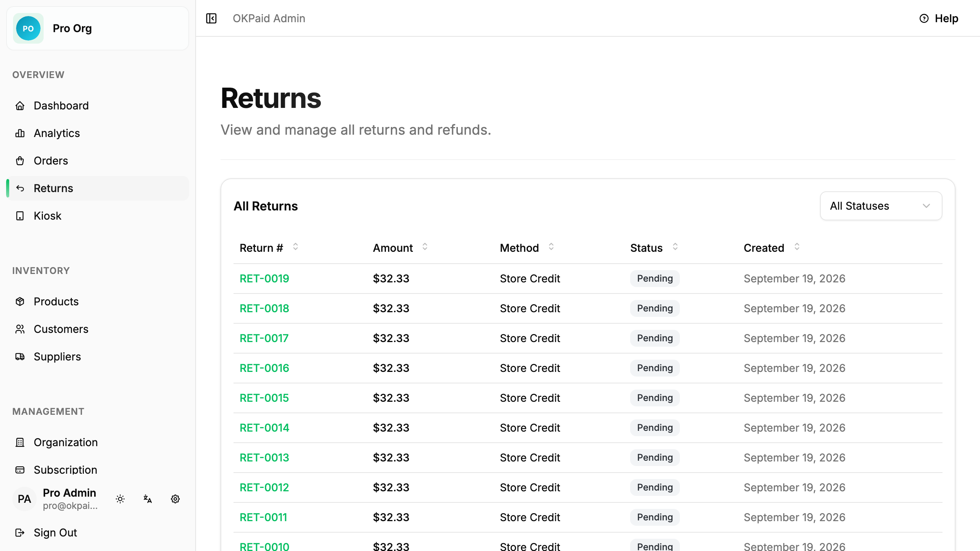Go to Suppliers page
Viewport: 980px width, 551px height.
point(98,357)
